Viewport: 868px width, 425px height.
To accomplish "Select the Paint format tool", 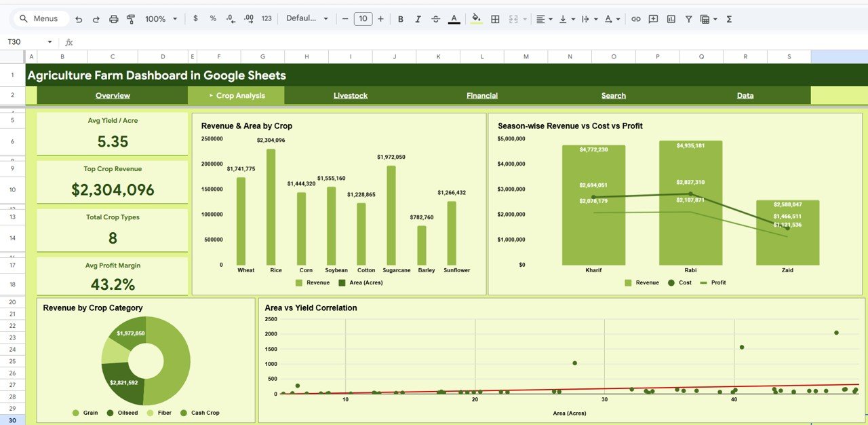I will pos(130,18).
